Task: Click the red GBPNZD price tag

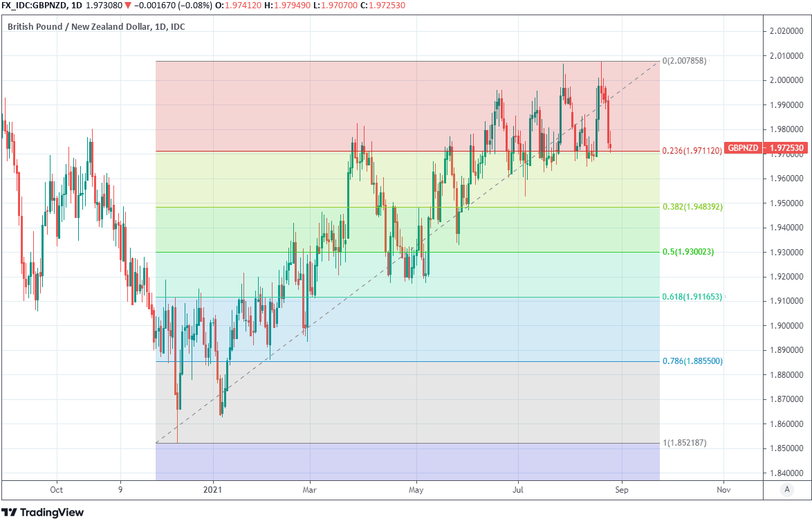Action: (x=743, y=149)
